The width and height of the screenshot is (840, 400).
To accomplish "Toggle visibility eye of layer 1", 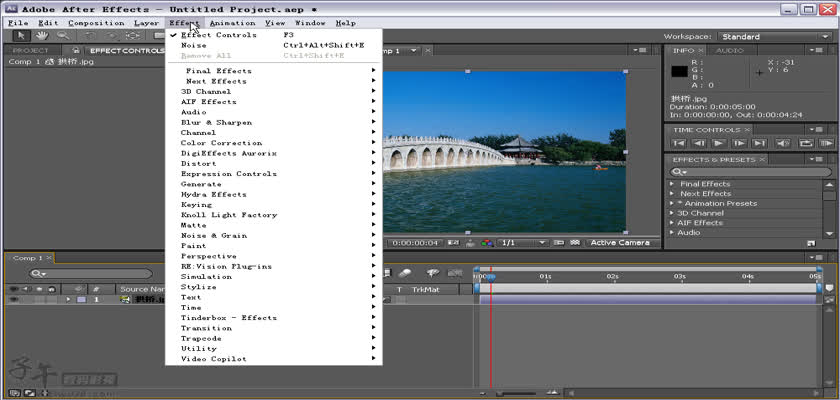I will (x=13, y=299).
